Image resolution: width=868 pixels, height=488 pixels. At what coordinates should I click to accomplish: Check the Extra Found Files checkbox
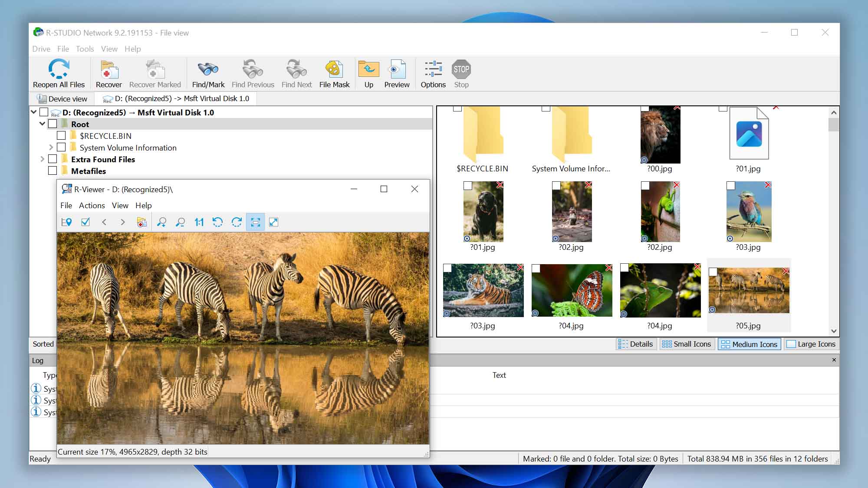click(53, 159)
